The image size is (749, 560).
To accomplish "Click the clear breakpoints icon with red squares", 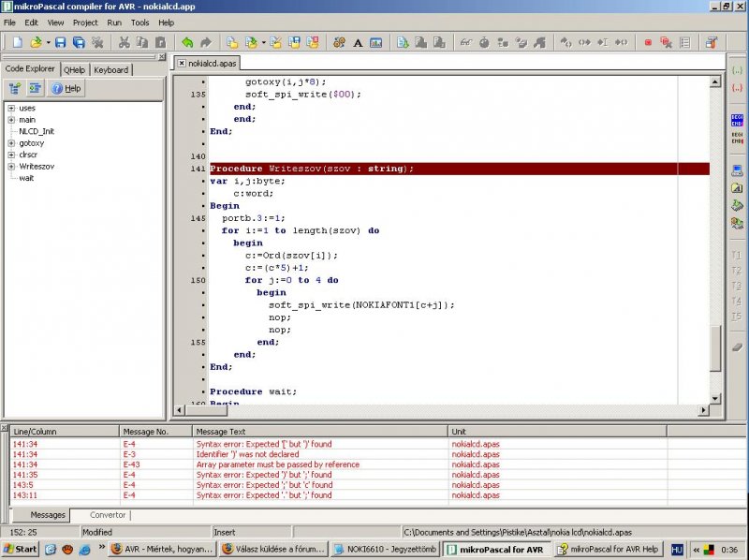I will 667,42.
